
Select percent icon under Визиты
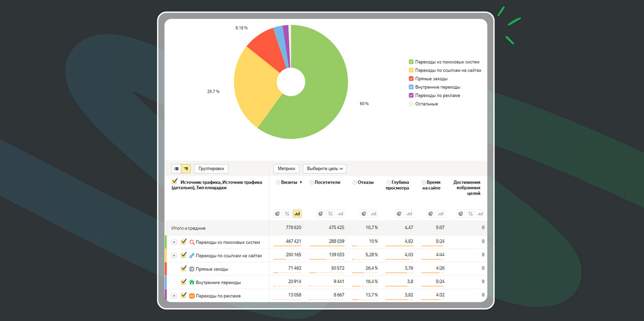287,214
